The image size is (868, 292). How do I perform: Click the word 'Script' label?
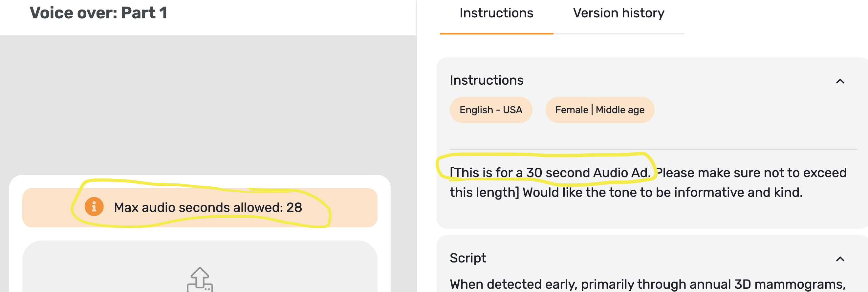(468, 258)
